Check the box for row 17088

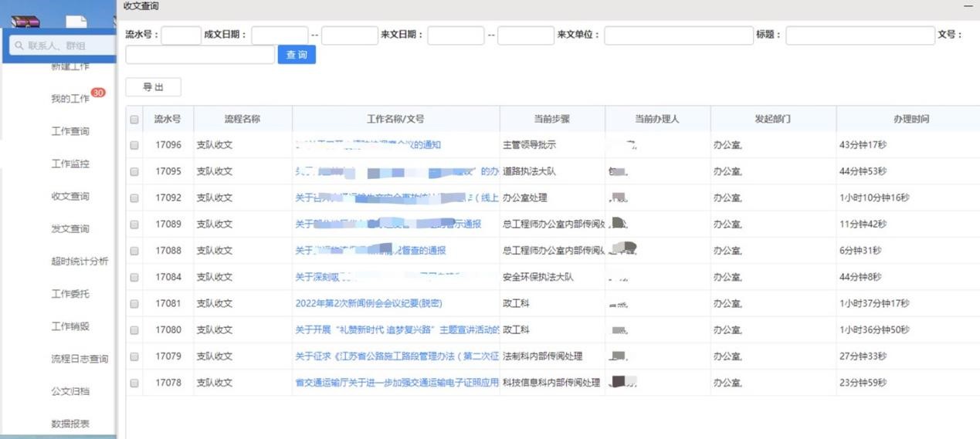tap(134, 251)
